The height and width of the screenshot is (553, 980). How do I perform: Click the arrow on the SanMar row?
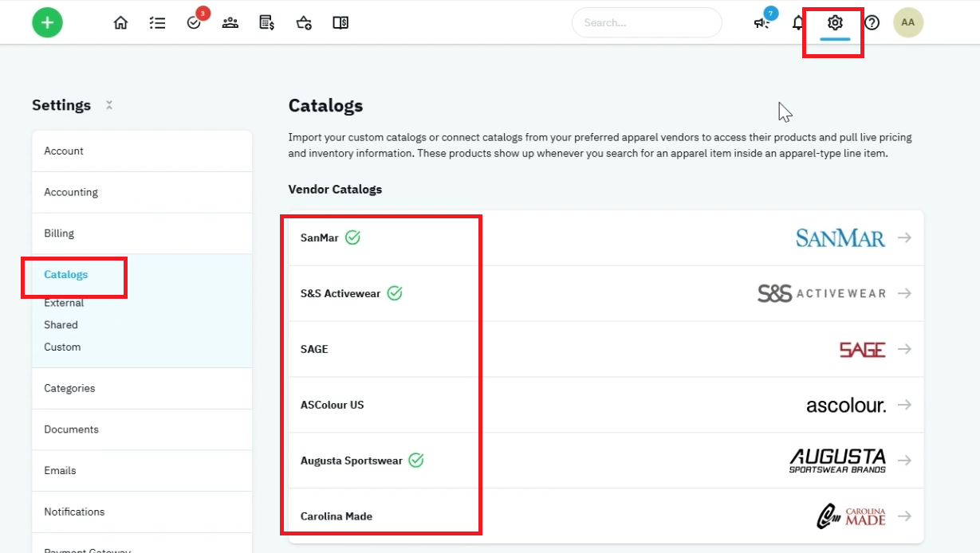pos(904,237)
